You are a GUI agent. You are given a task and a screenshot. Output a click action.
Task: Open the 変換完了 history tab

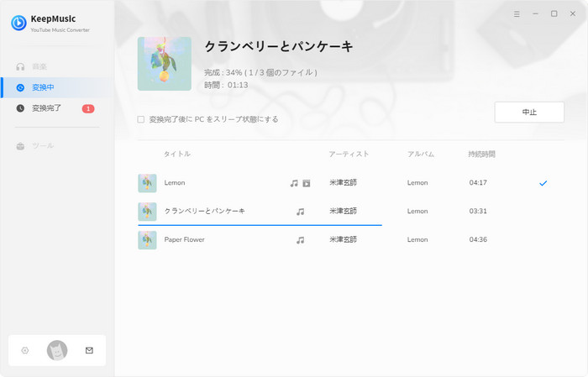[x=56, y=108]
